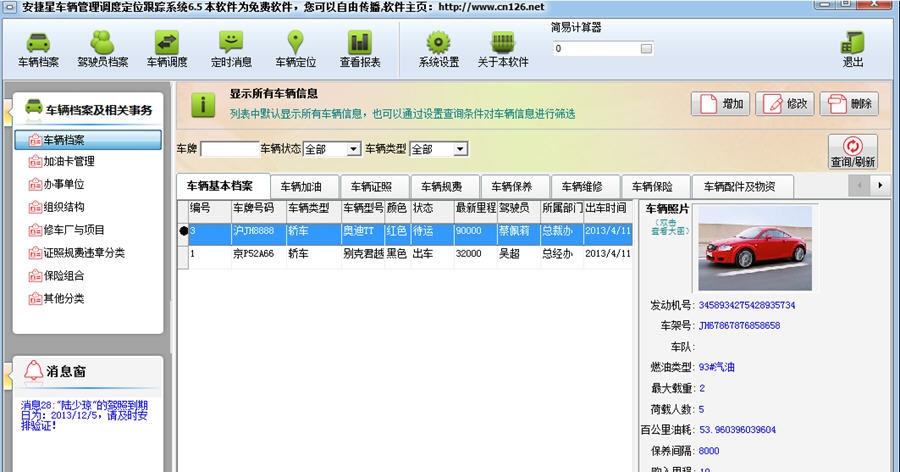Select 加油卡管理 in the sidebar
This screenshot has width=900, height=472.
[x=69, y=161]
